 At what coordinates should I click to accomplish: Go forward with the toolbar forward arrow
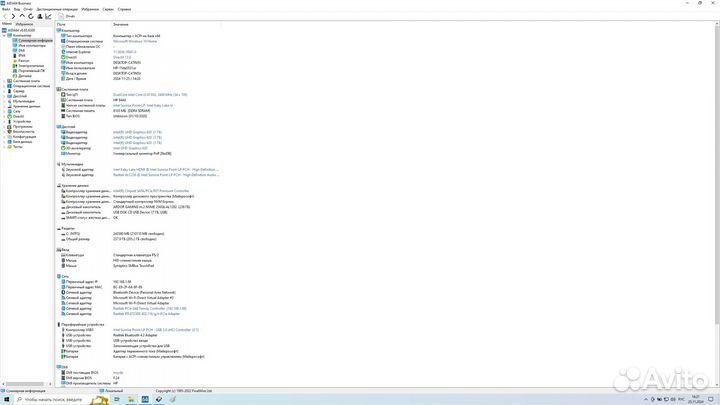coord(13,16)
